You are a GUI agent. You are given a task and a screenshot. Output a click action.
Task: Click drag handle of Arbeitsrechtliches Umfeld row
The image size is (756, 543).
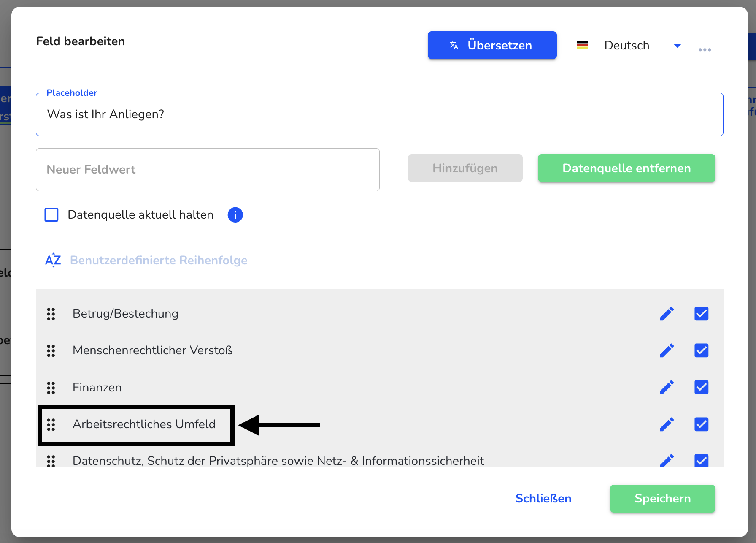[51, 424]
